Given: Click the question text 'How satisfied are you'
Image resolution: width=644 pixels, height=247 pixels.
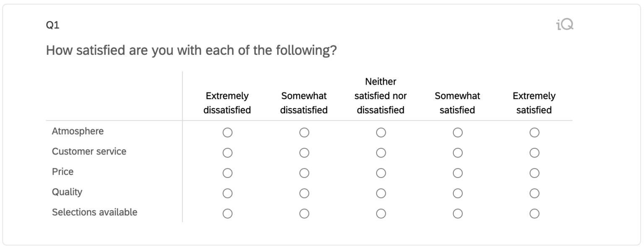Looking at the screenshot, I should pyautogui.click(x=191, y=51).
